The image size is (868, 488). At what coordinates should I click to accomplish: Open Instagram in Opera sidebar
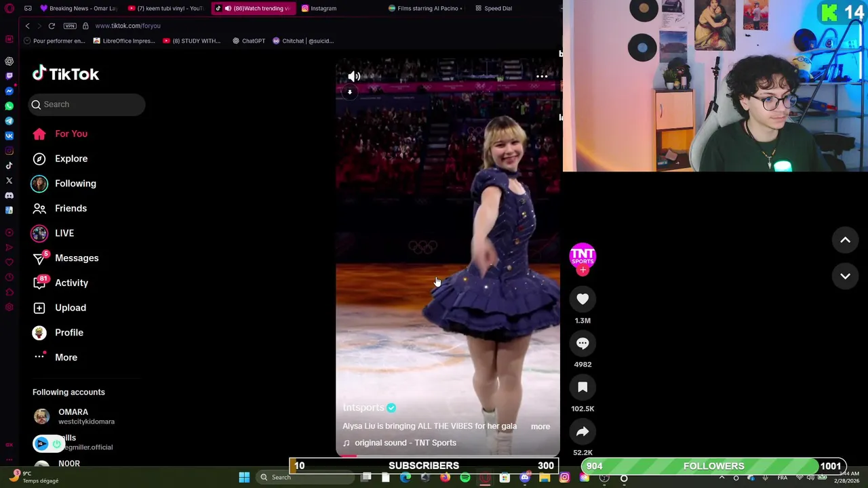click(9, 150)
